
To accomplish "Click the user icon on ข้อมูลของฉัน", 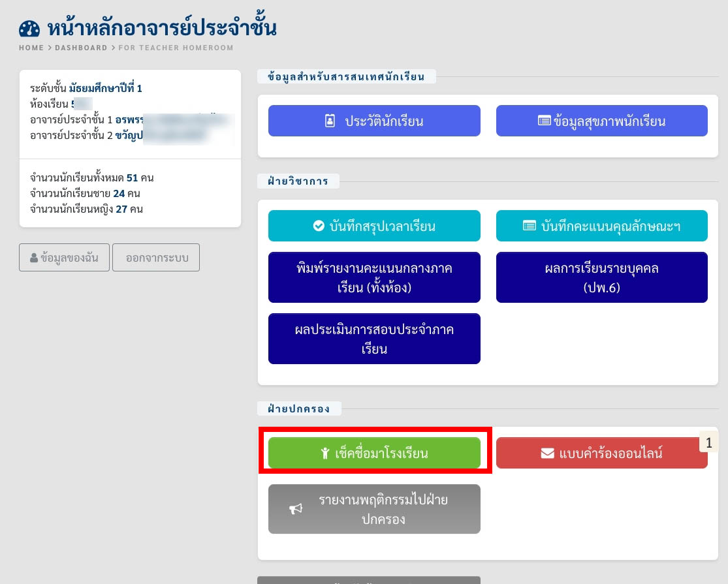I will (34, 258).
